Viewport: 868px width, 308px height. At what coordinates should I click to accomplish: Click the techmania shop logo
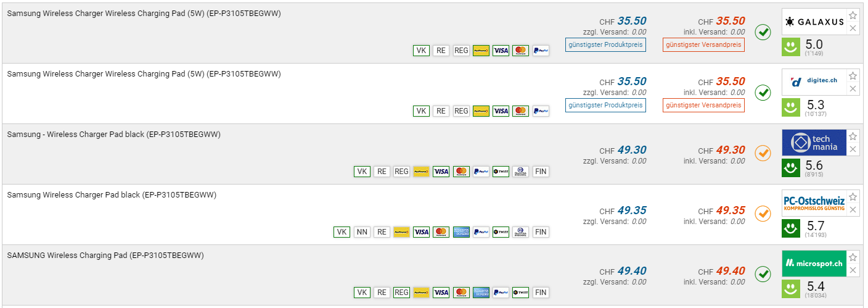(x=814, y=143)
